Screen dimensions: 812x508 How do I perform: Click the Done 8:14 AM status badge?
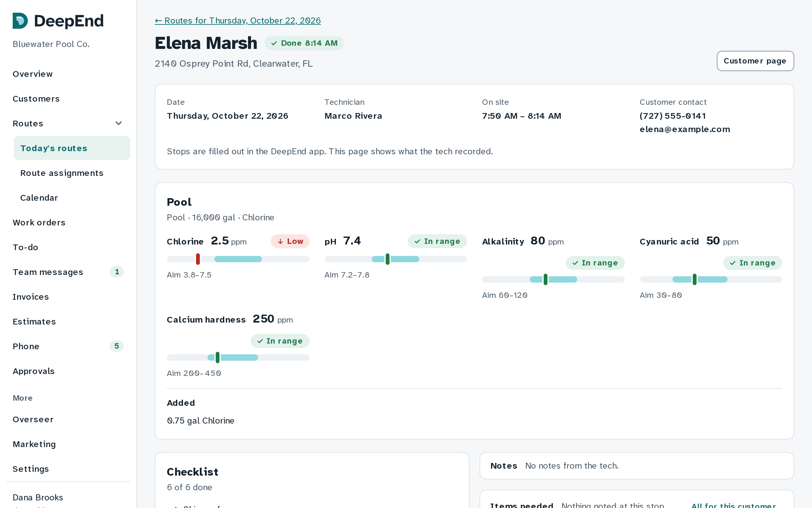304,43
